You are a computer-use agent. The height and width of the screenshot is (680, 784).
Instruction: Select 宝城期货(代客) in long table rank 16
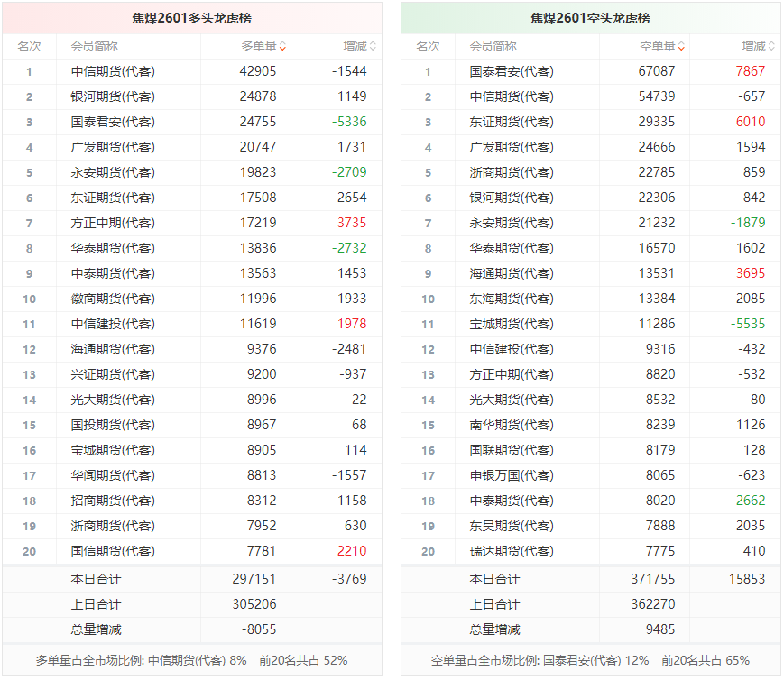tap(113, 450)
